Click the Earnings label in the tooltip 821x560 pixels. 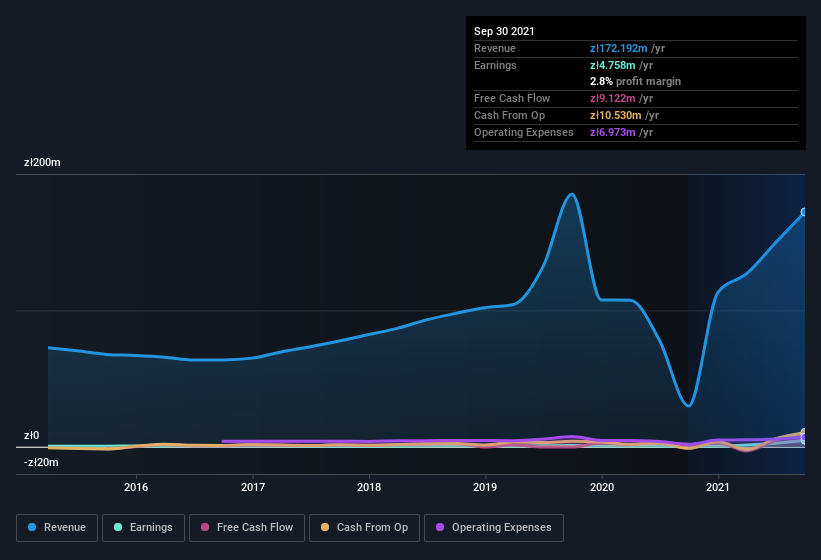click(495, 65)
